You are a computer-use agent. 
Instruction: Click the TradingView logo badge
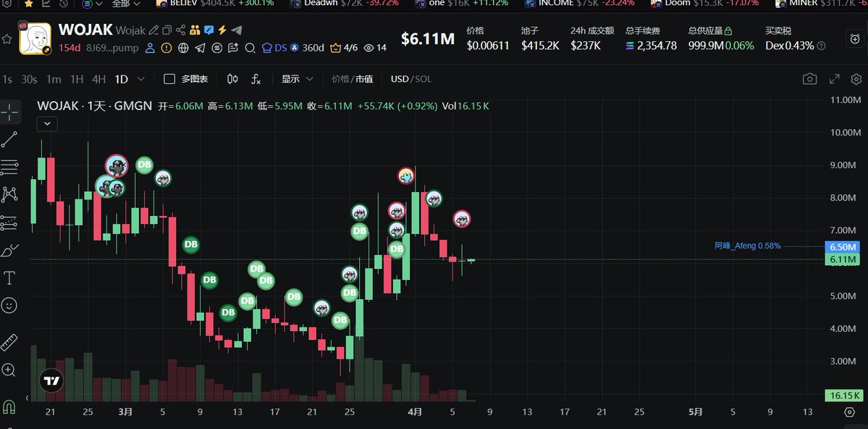(x=51, y=380)
